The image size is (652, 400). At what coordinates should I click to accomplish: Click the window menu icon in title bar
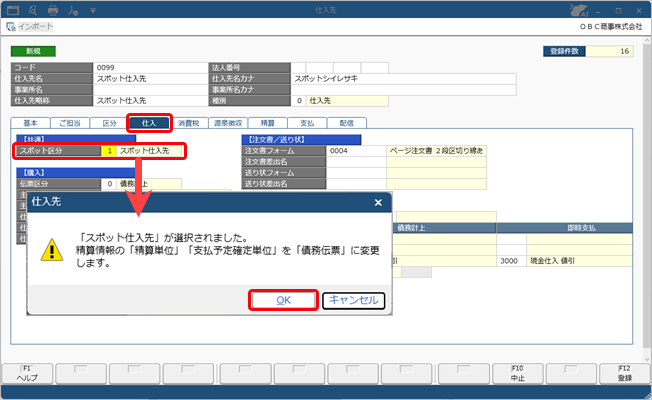coord(13,10)
